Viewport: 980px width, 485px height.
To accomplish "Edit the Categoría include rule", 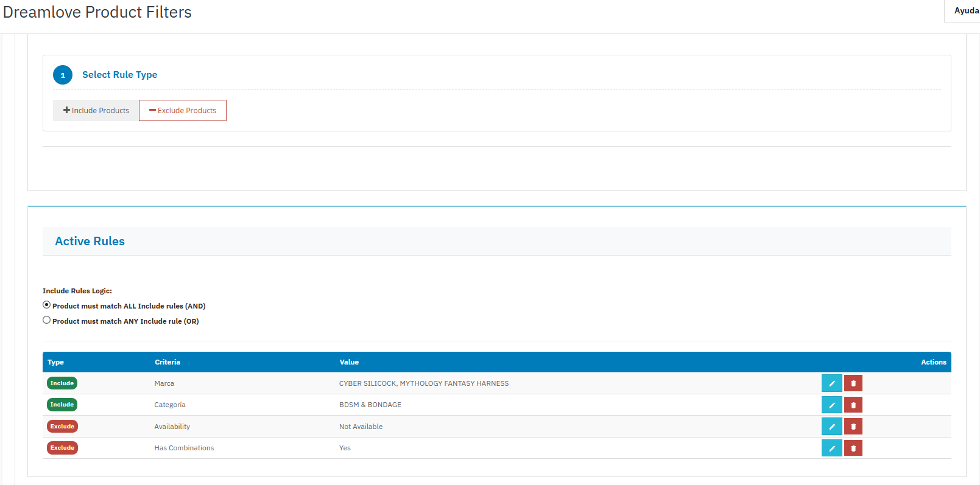I will pos(831,405).
